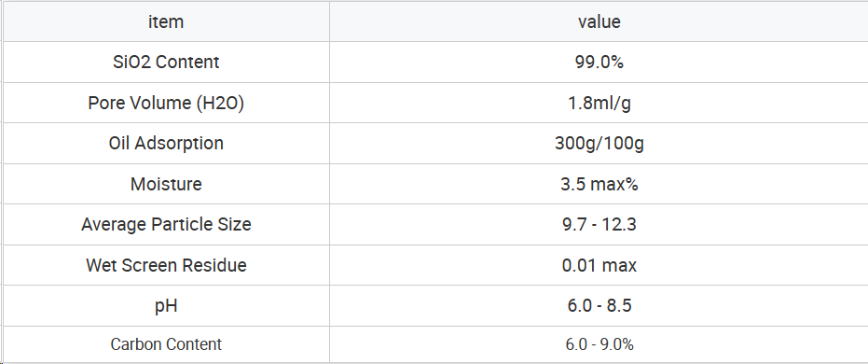
Task: Click the Carbon Content cell
Action: click(166, 344)
